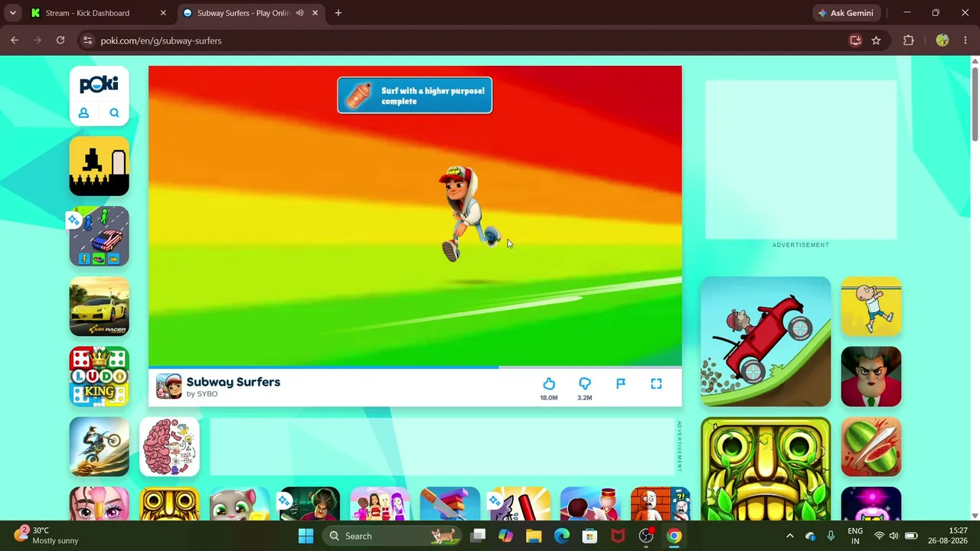Open the Poki home logo
Viewport: 980px width, 551px height.
[99, 84]
